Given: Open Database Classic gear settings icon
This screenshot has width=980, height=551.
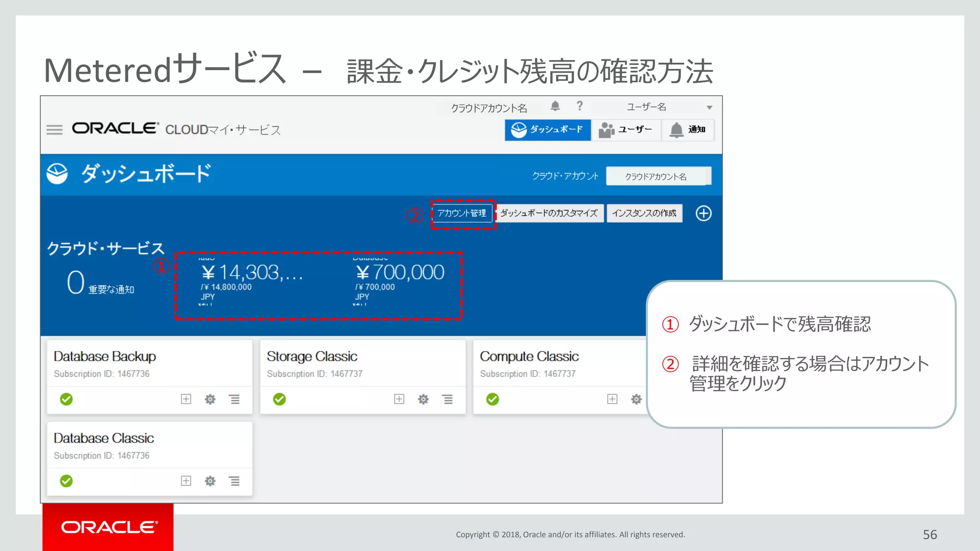Looking at the screenshot, I should (x=210, y=481).
